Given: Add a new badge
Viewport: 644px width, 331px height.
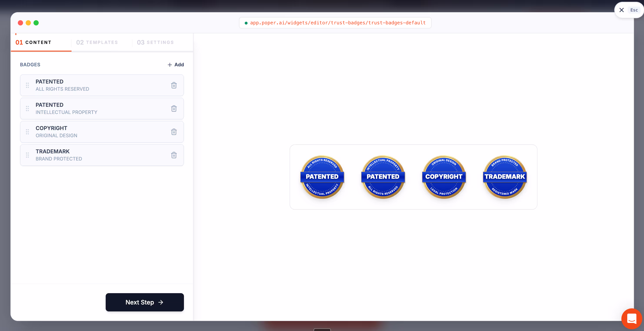Looking at the screenshot, I should [x=175, y=65].
